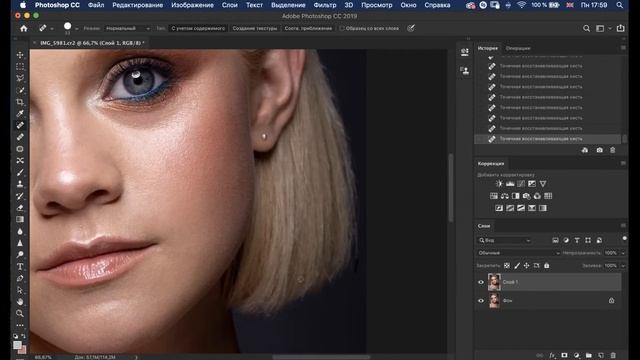Delete current history state with trash icon
This screenshot has width=640, height=360.
pos(613,150)
